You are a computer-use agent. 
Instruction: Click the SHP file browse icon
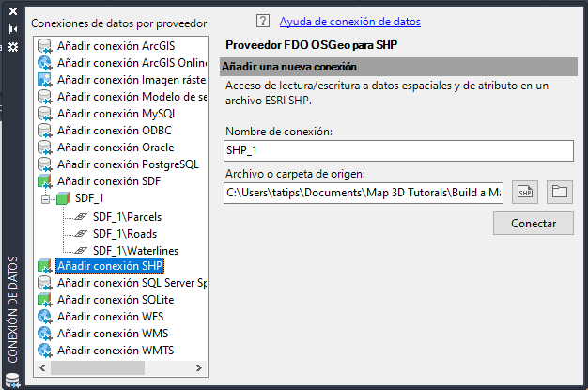pyautogui.click(x=525, y=192)
